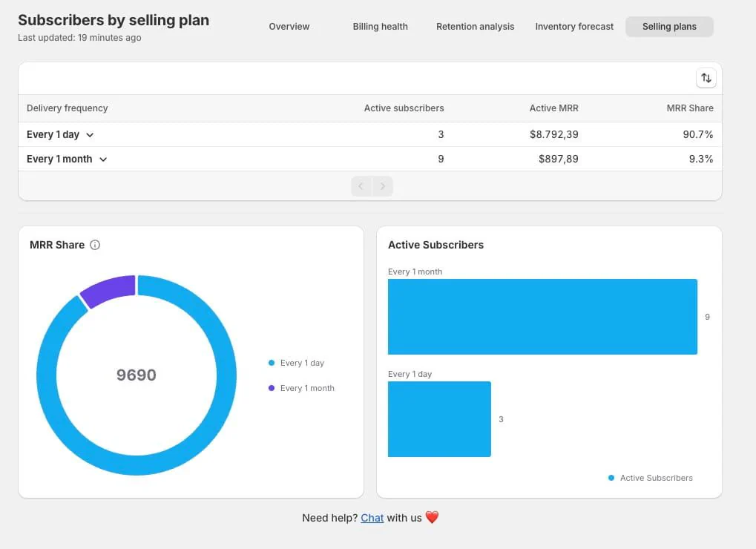Go to next table page arrow

click(x=383, y=186)
